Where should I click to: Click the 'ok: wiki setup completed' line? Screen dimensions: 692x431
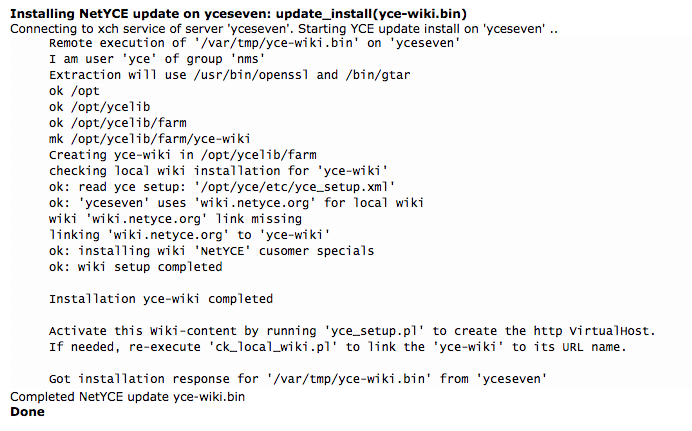tap(135, 267)
